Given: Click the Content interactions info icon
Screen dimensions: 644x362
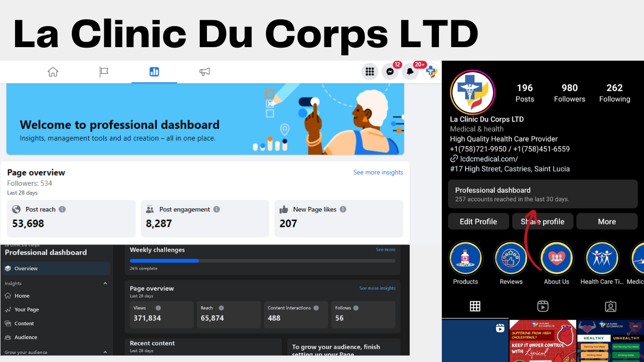Looking at the screenshot, I should click(316, 308).
